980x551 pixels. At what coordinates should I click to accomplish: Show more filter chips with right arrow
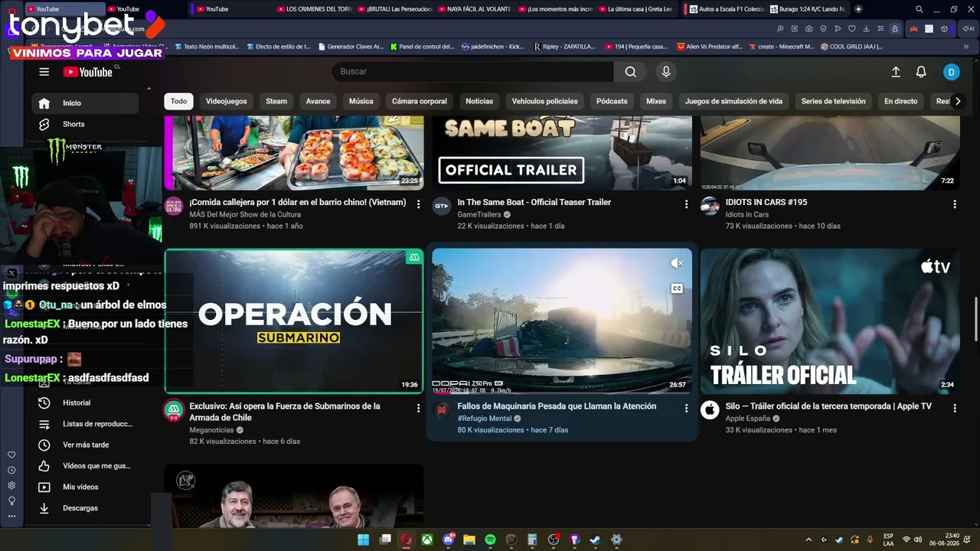[x=957, y=101]
